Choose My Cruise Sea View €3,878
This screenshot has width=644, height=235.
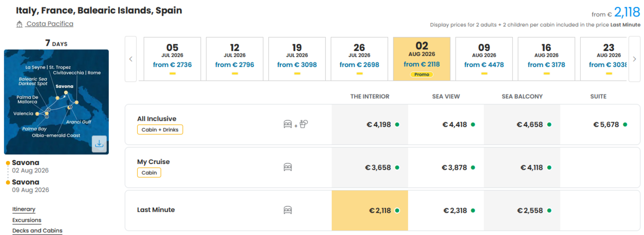[446, 167]
